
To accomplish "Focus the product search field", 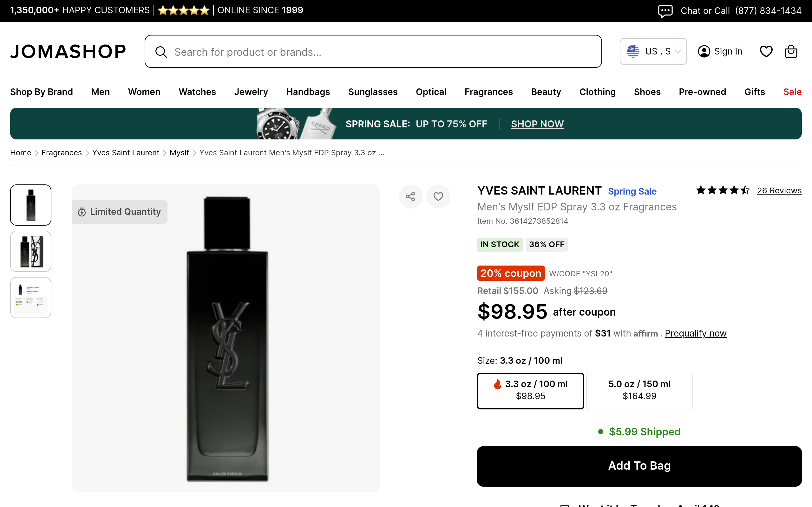I will (x=383, y=52).
